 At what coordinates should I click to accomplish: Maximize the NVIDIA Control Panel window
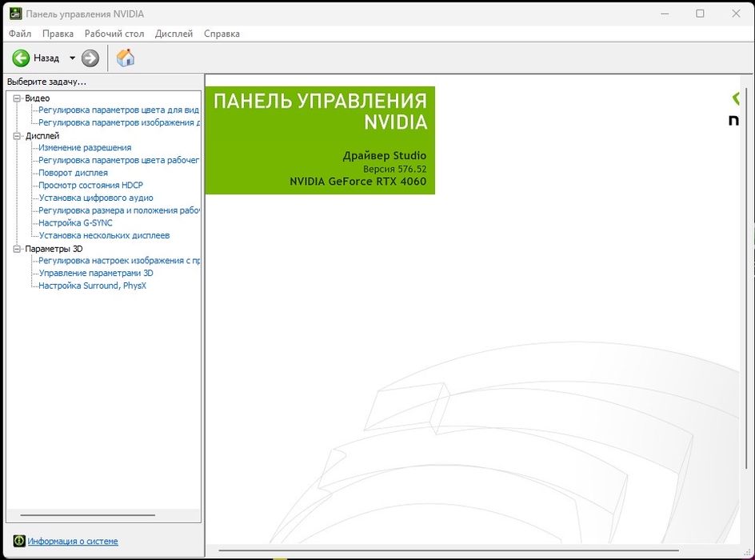coord(700,14)
